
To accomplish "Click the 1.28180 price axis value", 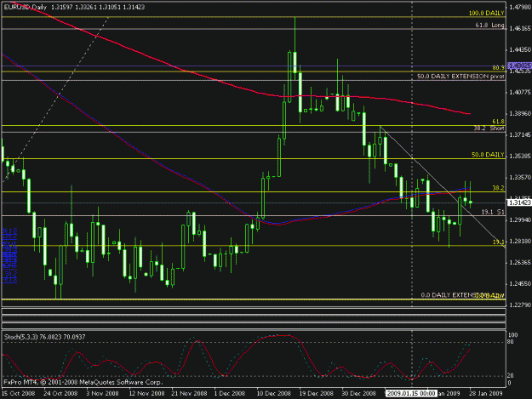I will coord(520,242).
